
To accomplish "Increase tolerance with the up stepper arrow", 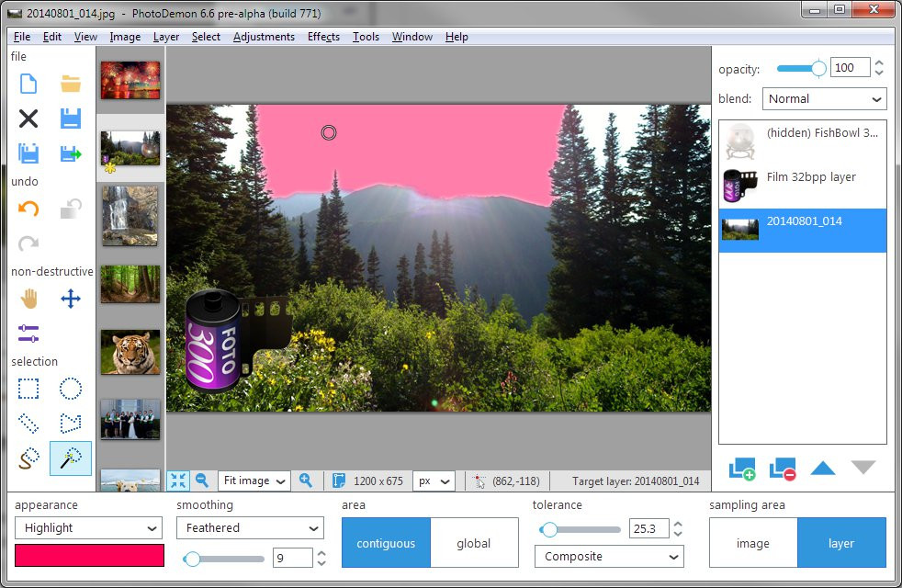I will [x=678, y=524].
